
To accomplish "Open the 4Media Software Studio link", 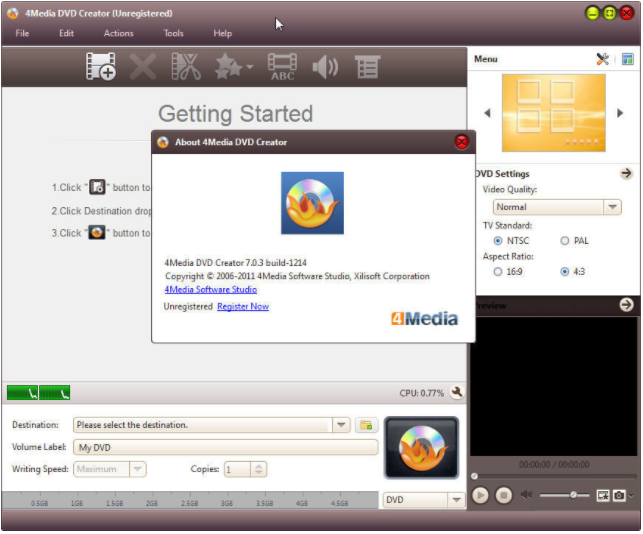I will tap(211, 290).
